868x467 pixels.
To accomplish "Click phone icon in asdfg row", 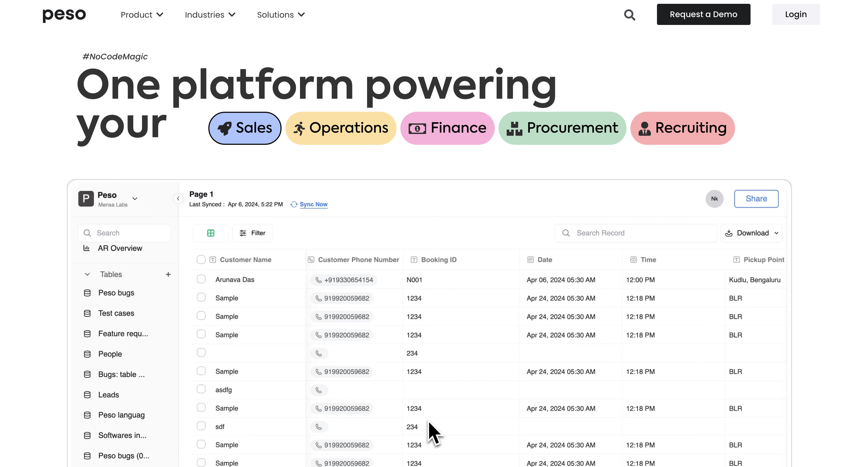I will pyautogui.click(x=319, y=390).
